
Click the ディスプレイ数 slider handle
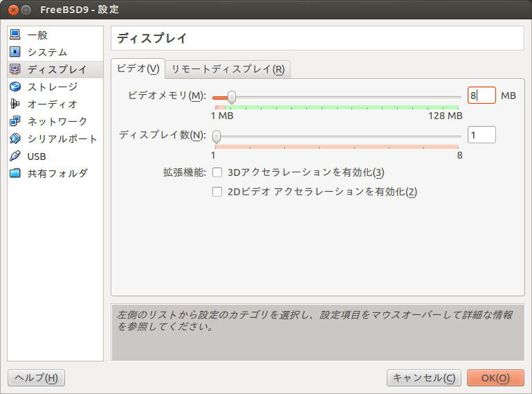point(217,136)
